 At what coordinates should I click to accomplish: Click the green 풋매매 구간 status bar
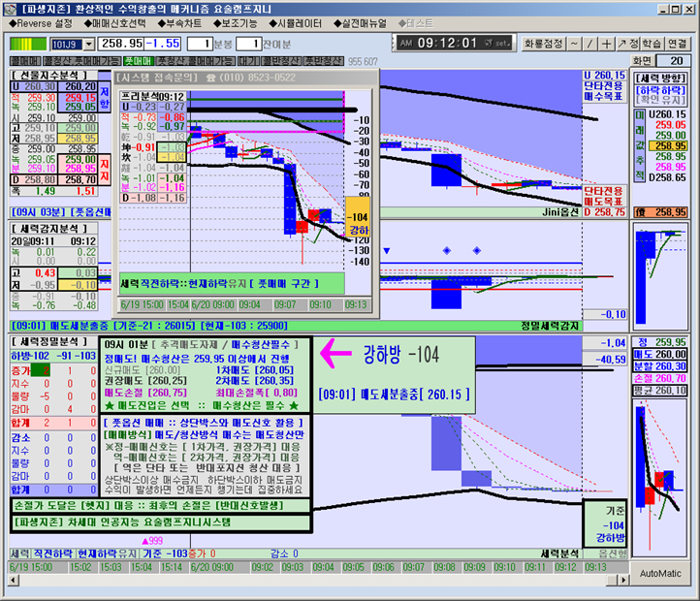[232, 283]
